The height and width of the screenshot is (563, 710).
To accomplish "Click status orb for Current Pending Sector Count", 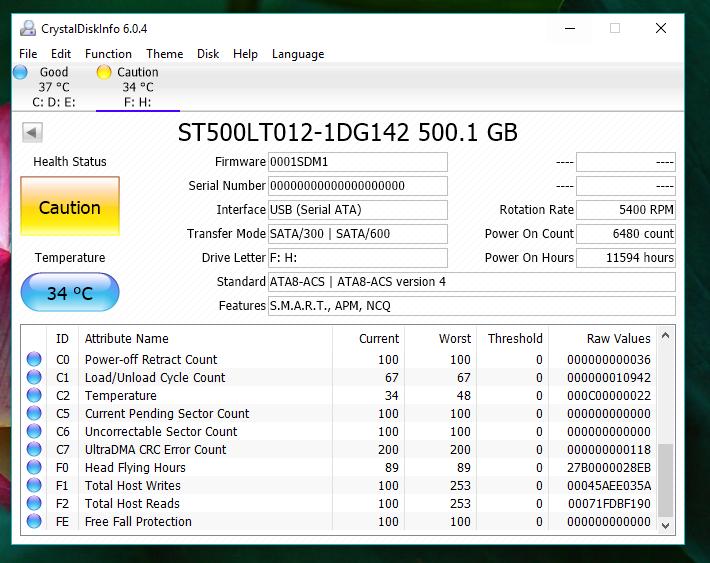I will 34,413.
